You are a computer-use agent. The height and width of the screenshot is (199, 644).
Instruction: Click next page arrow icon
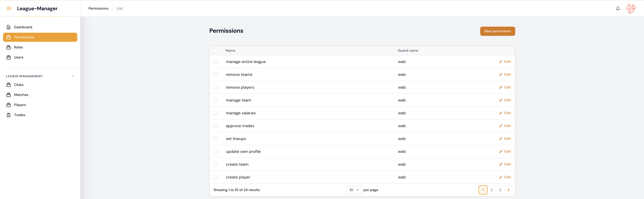509,190
